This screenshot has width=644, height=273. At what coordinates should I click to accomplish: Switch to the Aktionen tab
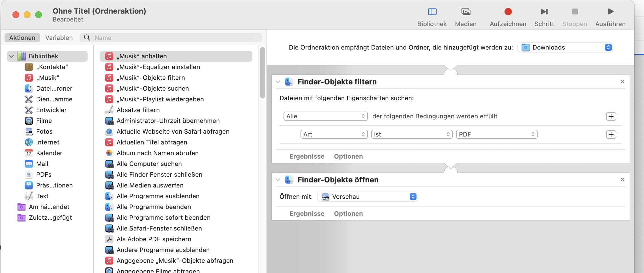pyautogui.click(x=22, y=38)
